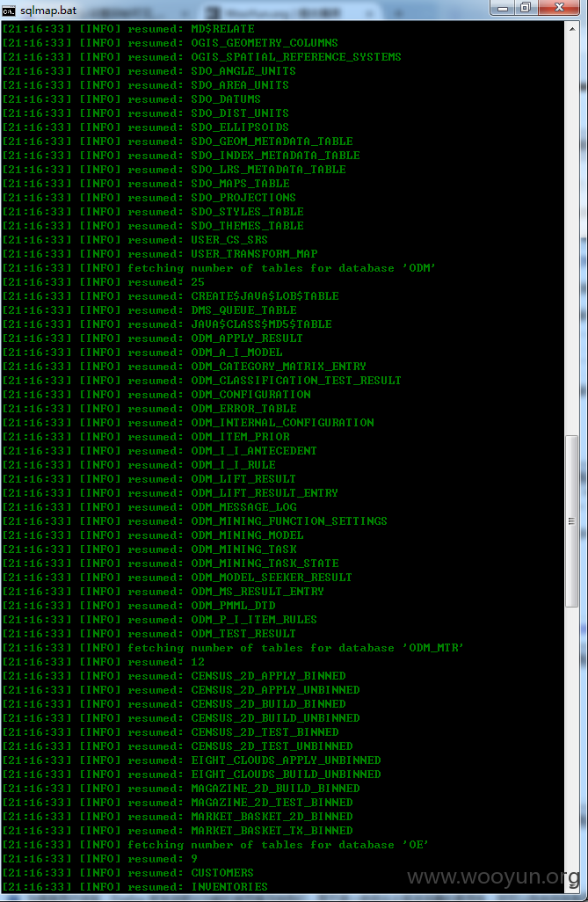
Task: Click the SDO_PROJECTIONS entry
Action: click(x=243, y=198)
